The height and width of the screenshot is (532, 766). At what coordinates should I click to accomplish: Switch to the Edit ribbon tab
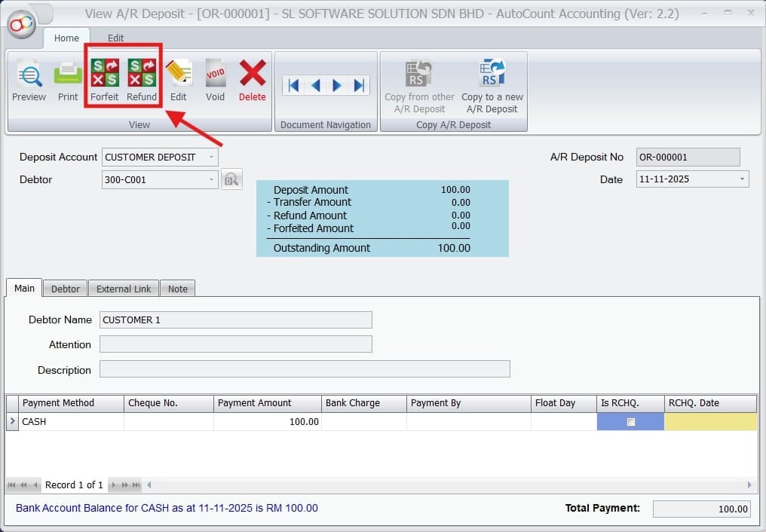point(115,38)
